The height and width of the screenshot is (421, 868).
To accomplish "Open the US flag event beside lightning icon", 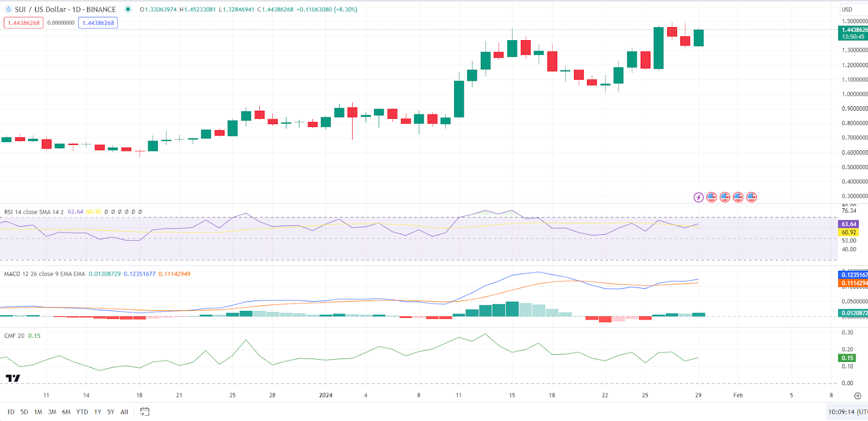I will pyautogui.click(x=712, y=197).
